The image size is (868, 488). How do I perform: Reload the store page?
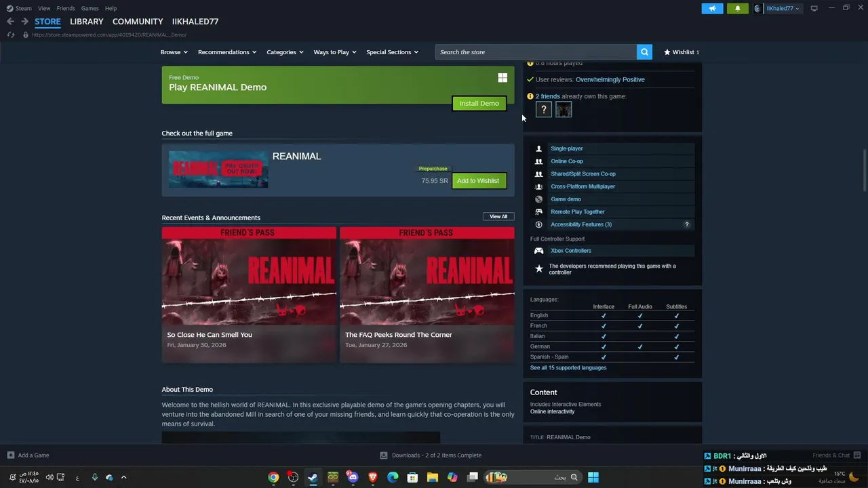click(10, 35)
